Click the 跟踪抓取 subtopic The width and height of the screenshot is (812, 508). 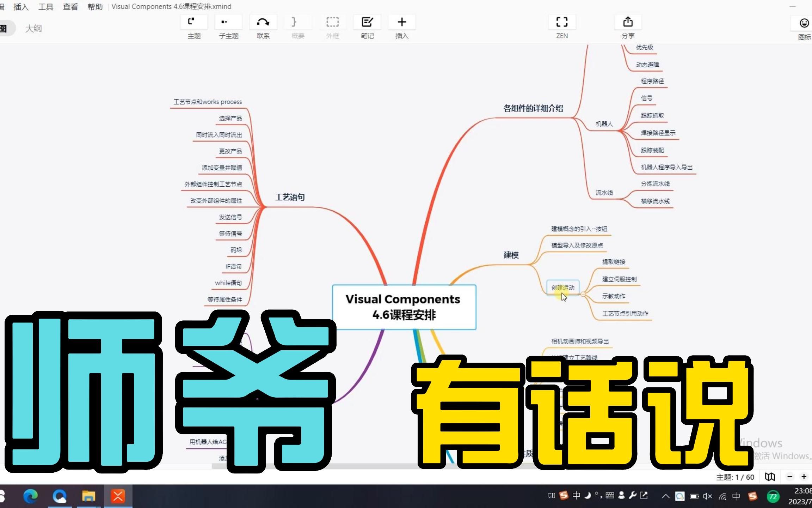pyautogui.click(x=652, y=115)
